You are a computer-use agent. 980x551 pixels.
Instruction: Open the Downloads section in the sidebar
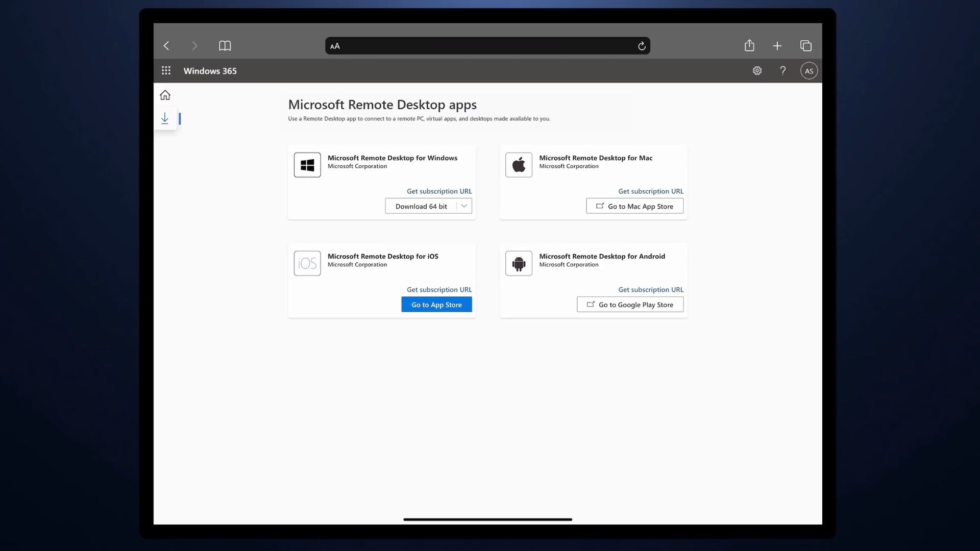pos(164,118)
